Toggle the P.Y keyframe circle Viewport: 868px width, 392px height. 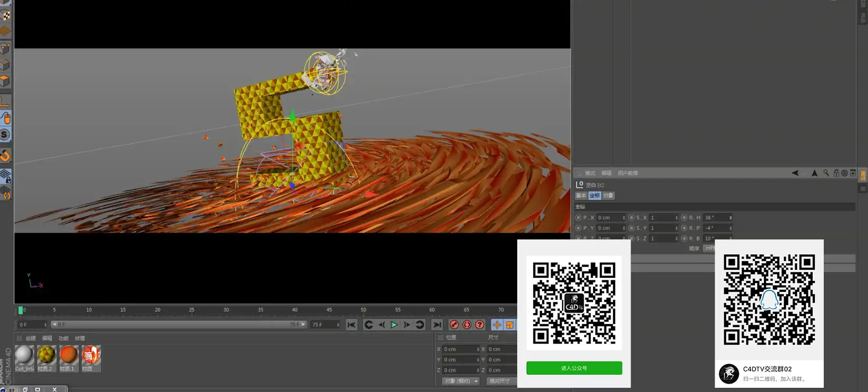[578, 228]
